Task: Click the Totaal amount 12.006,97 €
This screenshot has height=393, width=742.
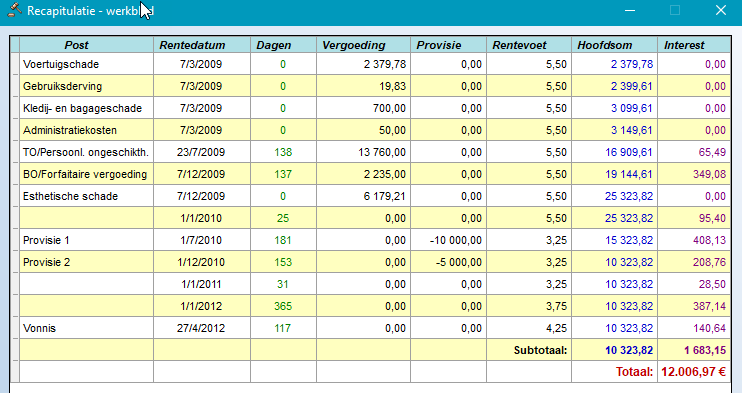Action: (694, 372)
